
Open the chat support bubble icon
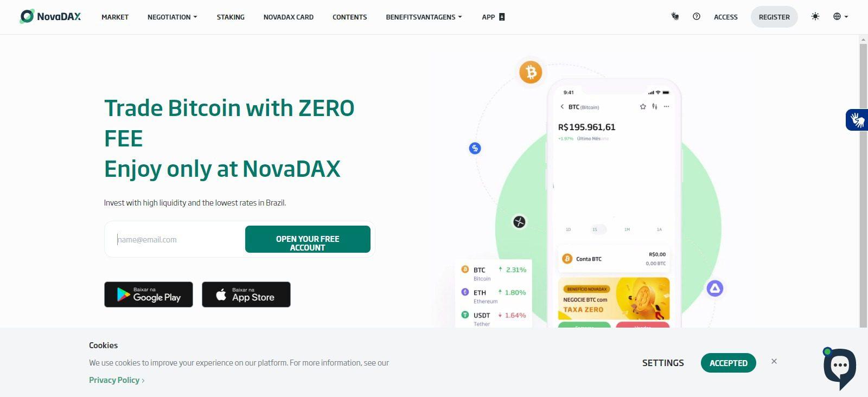click(839, 368)
